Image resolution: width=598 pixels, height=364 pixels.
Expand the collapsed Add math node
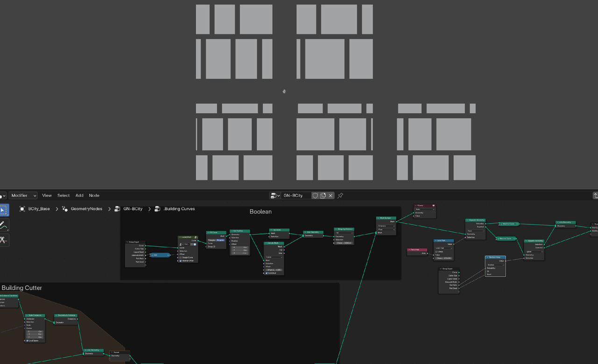tap(152, 255)
